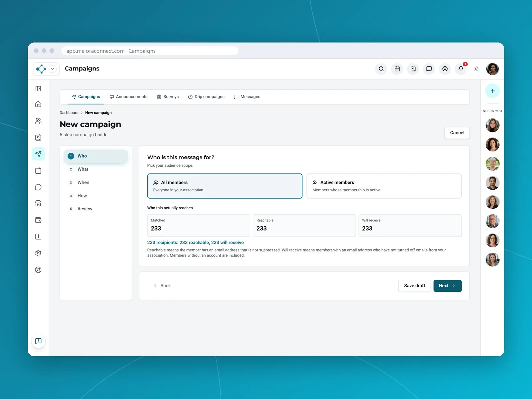
Task: Go to step 4 How
Action: point(96,196)
